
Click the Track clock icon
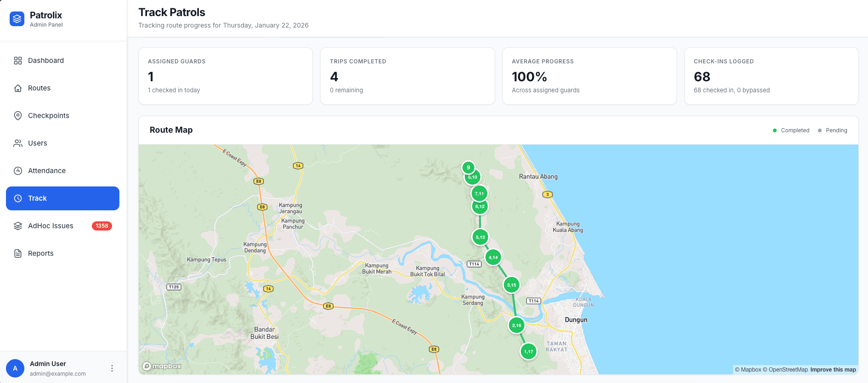tap(18, 198)
